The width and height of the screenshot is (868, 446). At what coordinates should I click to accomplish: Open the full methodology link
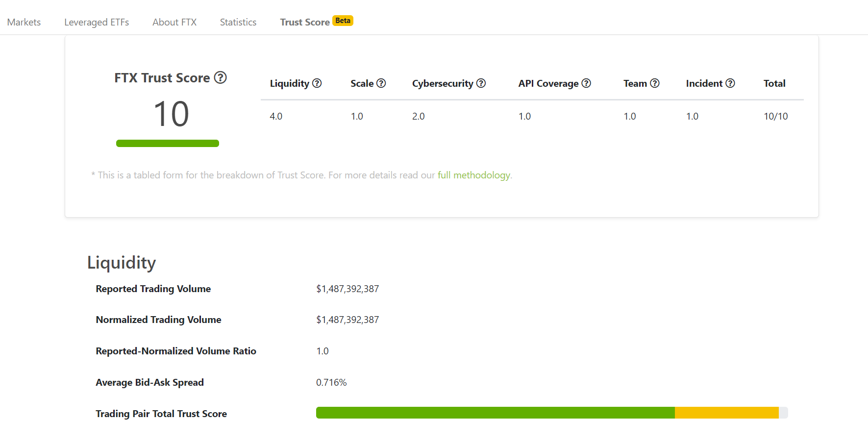click(473, 175)
